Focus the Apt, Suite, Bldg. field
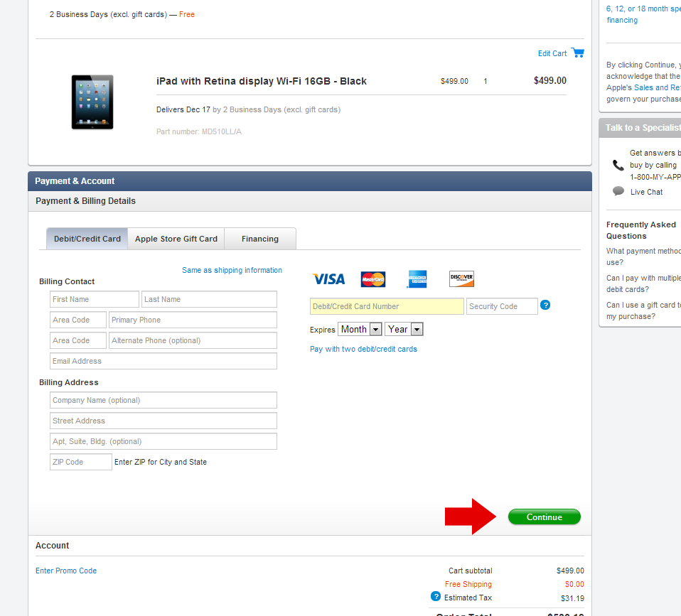The width and height of the screenshot is (681, 616). coord(163,441)
